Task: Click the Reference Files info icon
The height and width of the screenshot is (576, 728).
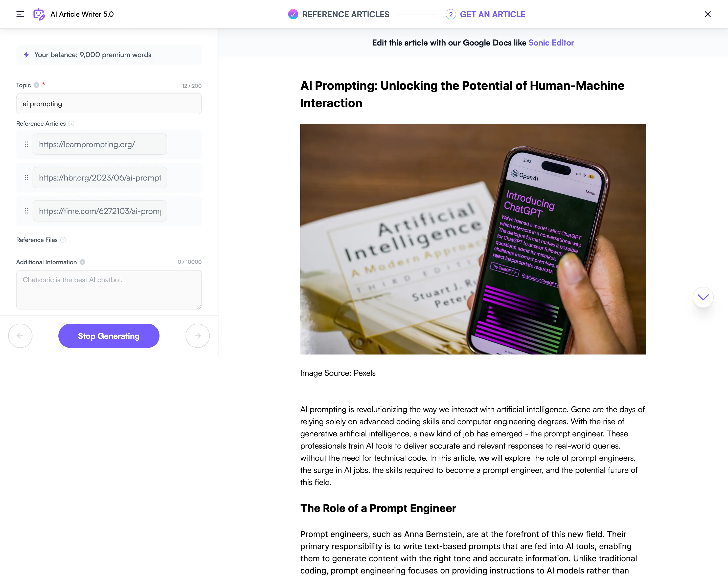Action: click(63, 240)
